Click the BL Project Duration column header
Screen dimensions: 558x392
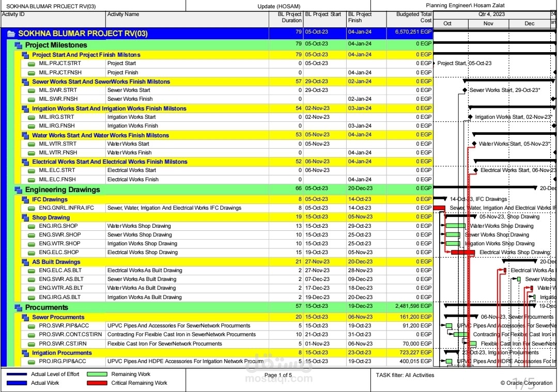coord(286,19)
